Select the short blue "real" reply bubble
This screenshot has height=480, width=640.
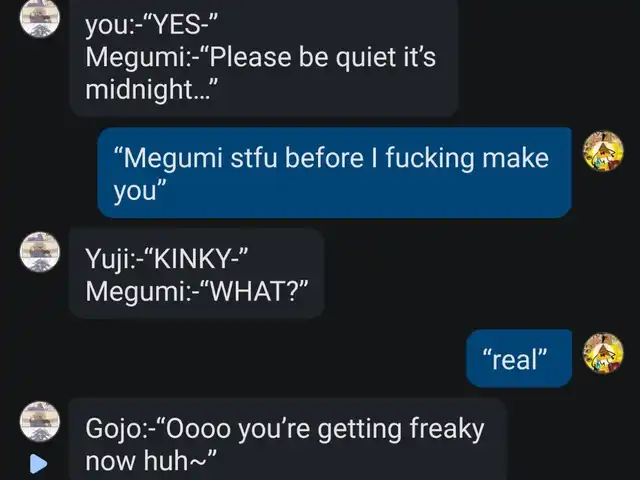pos(519,358)
